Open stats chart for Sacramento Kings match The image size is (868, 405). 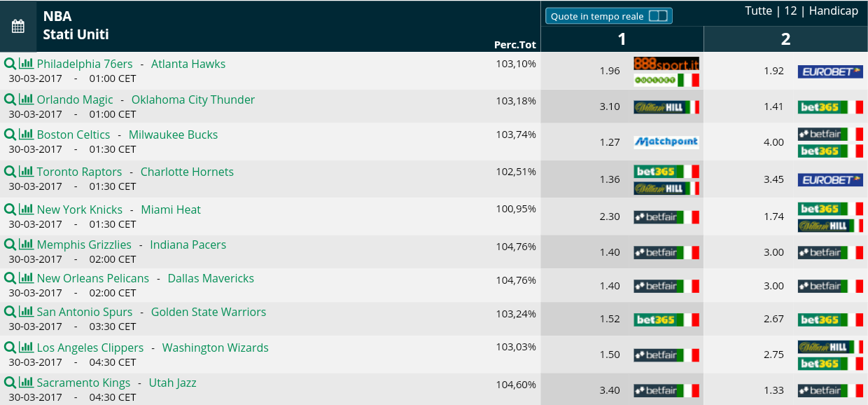pos(26,382)
